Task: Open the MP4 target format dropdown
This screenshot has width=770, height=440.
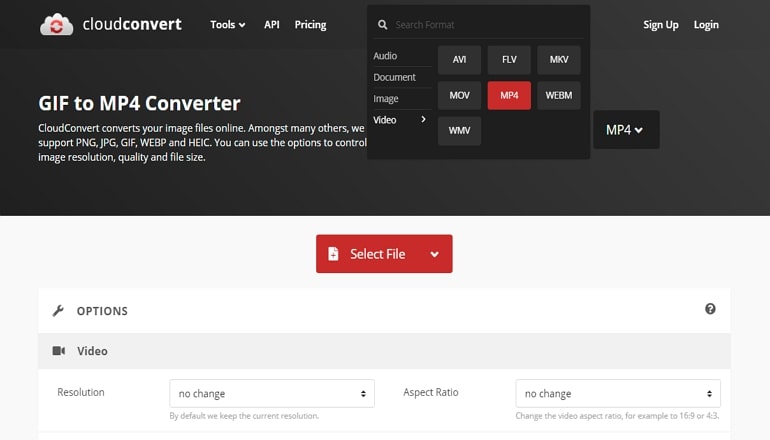Action: pyautogui.click(x=626, y=130)
